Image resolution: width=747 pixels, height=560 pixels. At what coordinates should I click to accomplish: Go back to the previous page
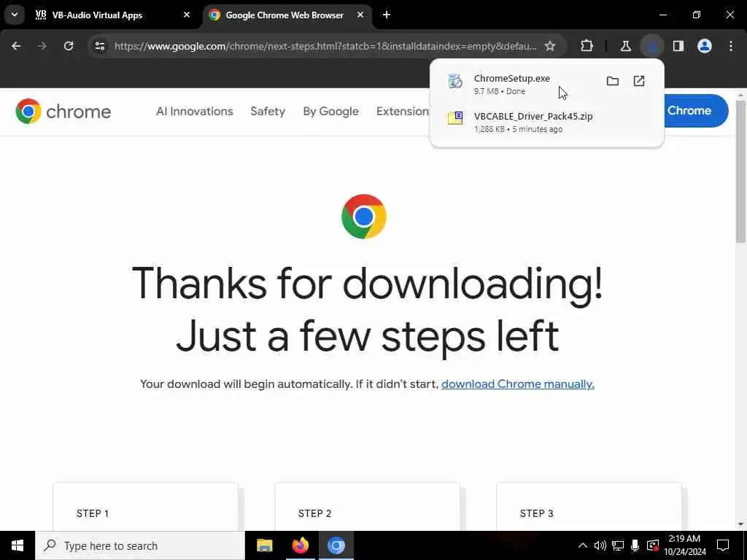[16, 46]
